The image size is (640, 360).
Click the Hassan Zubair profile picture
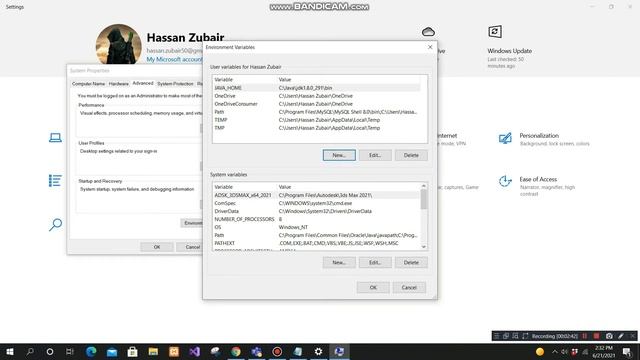coord(118,44)
